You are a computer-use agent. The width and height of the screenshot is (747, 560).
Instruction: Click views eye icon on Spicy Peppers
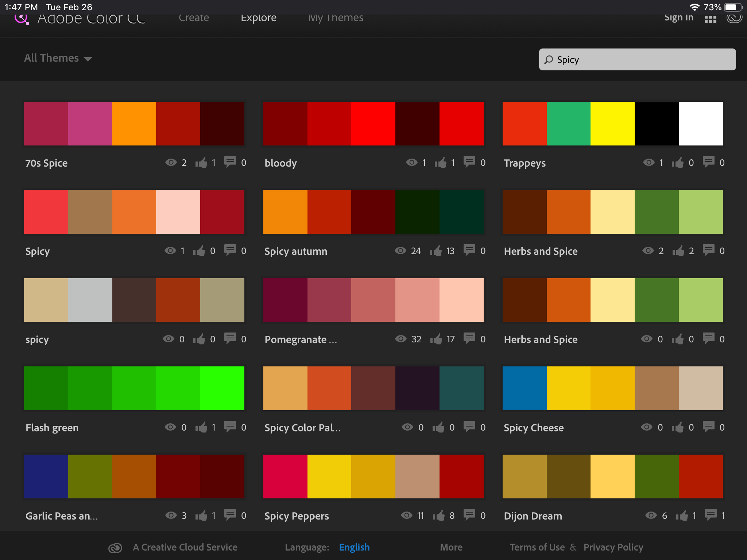click(406, 516)
